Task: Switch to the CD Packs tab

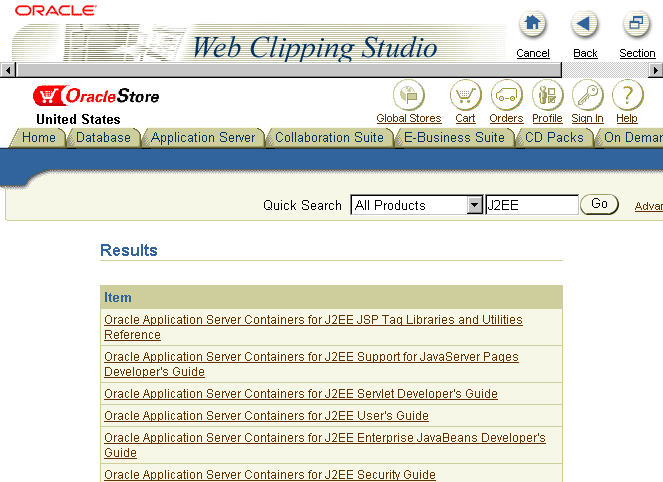Action: coord(554,138)
